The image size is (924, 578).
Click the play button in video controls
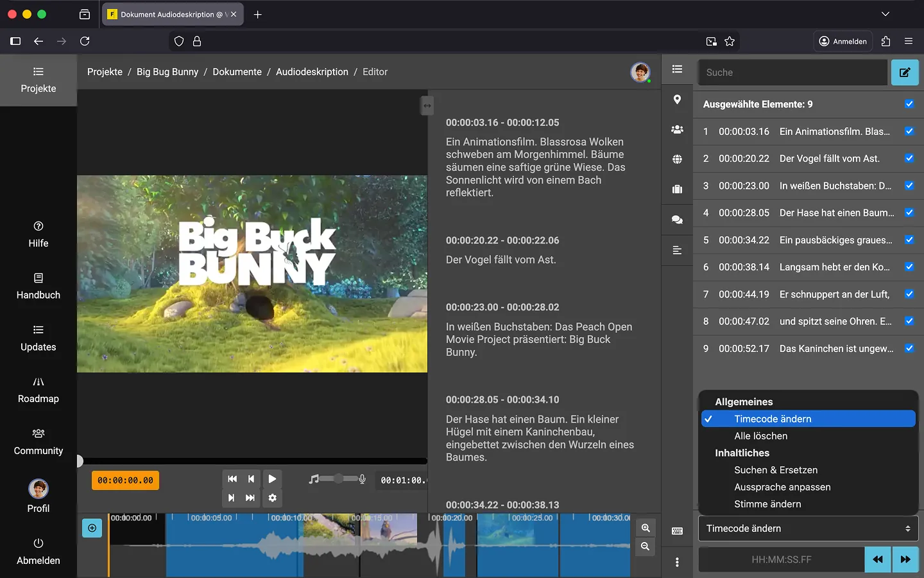pyautogui.click(x=272, y=478)
